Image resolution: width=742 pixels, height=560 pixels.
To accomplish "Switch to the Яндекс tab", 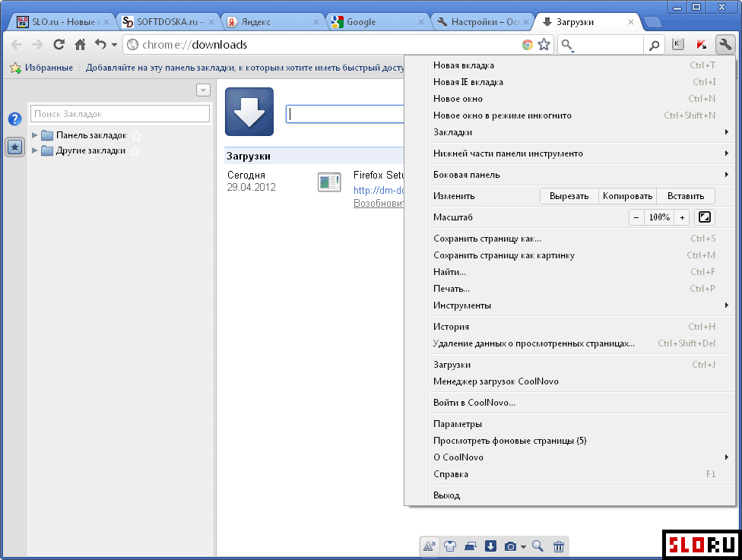I will pos(273,22).
